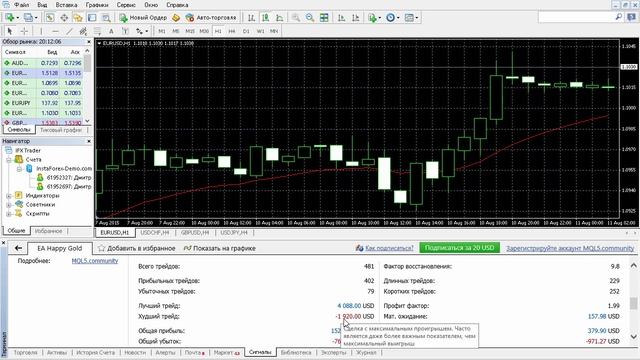This screenshot has width=640, height=360.
Task: Select the trendline drawing tool
Action: 69,31
